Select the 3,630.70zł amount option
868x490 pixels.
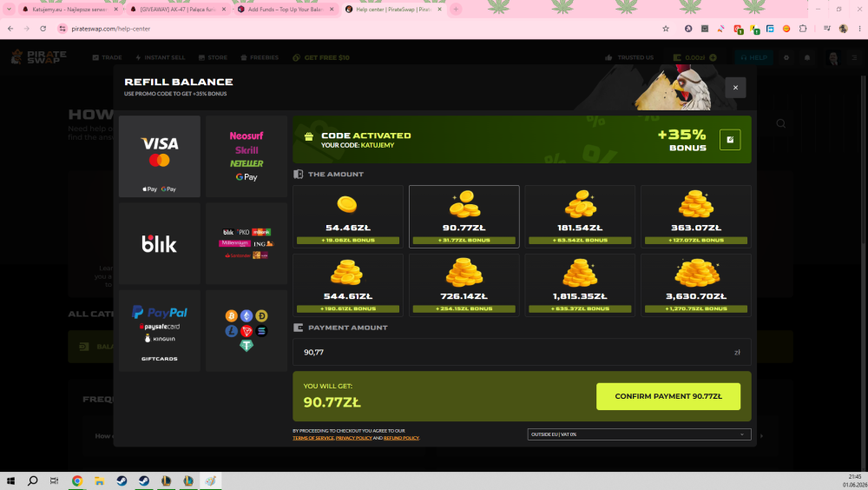click(696, 286)
